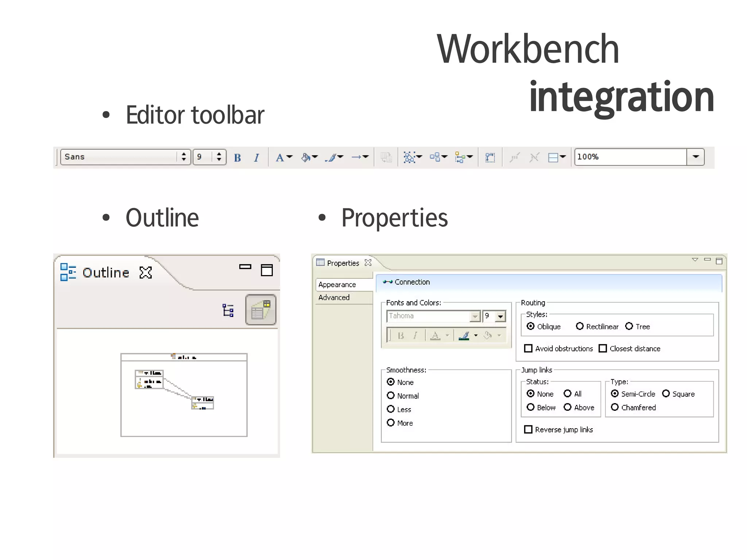The width and height of the screenshot is (747, 560).
Task: Open the Tahoma font dropdown in Properties
Action: point(475,316)
